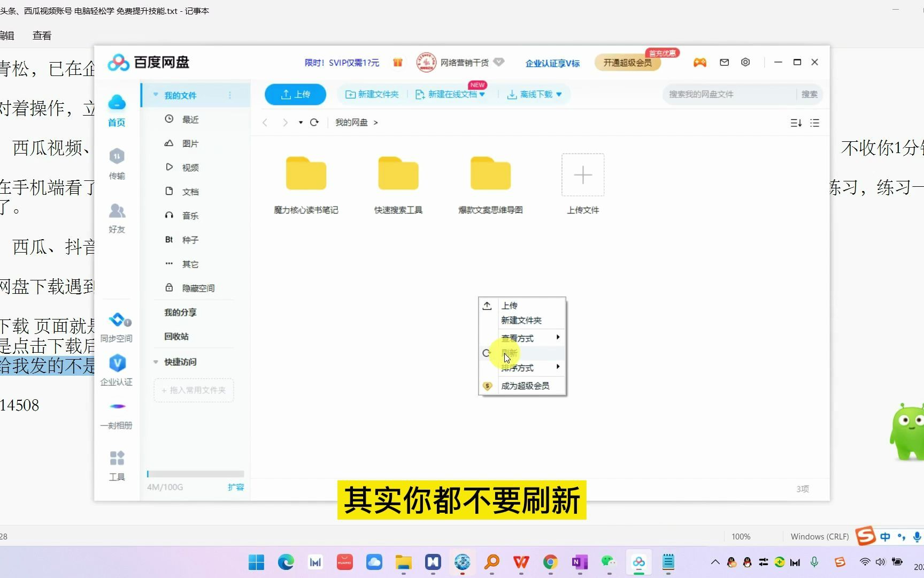This screenshot has height=578, width=924.
Task: Choose 刷新 in the context menu
Action: 522,353
